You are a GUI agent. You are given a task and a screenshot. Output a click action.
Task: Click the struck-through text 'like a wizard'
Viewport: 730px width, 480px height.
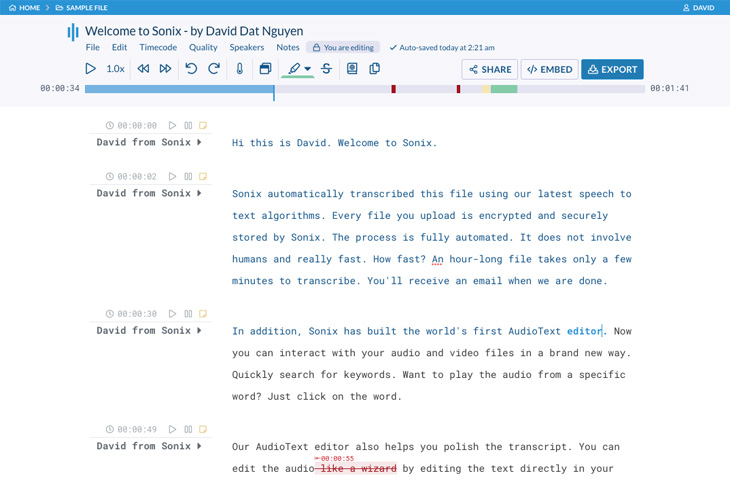pos(358,468)
